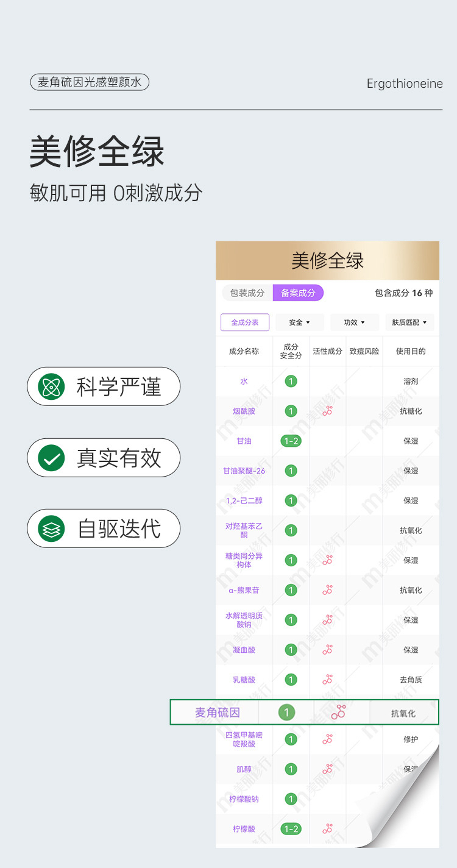Viewport: 457px width, 868px height.
Task: Click safety score badge for 凝血酸
Action: [291, 650]
